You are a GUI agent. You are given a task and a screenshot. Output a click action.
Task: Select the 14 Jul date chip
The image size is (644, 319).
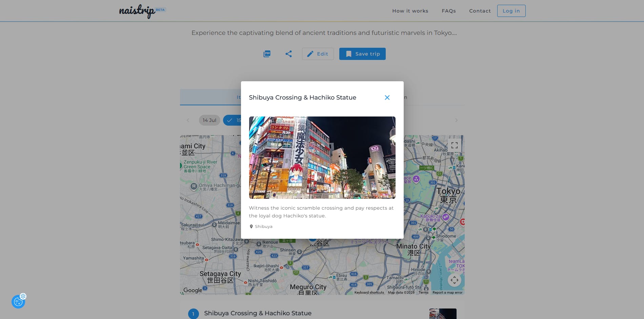209,120
